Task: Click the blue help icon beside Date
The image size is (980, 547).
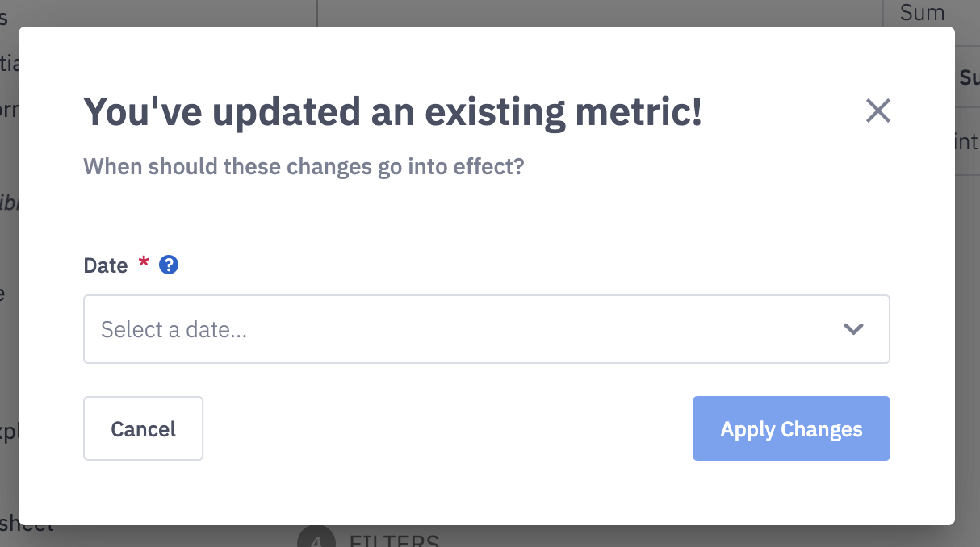Action: click(x=168, y=265)
